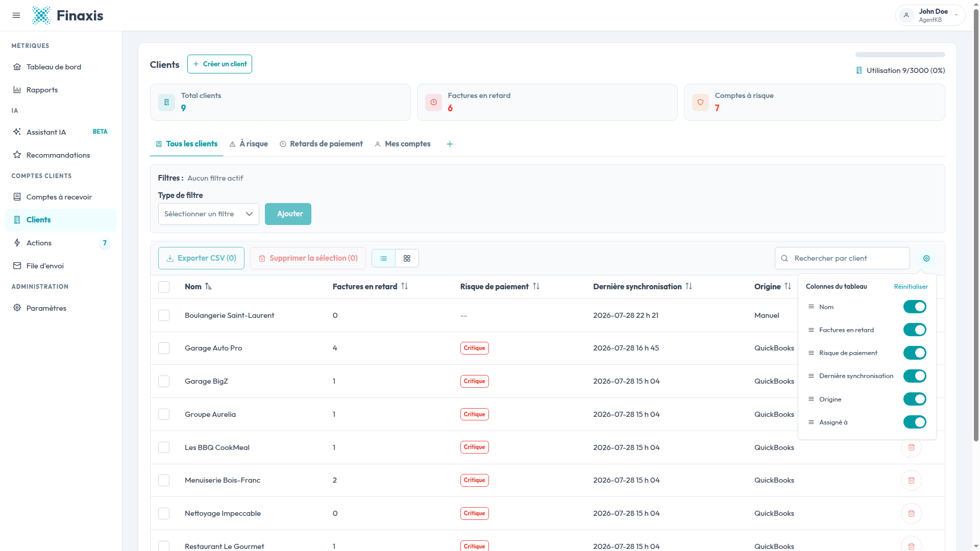This screenshot has width=980, height=551.
Task: Tick the Groupe Aurelia row checkbox
Action: [x=164, y=414]
